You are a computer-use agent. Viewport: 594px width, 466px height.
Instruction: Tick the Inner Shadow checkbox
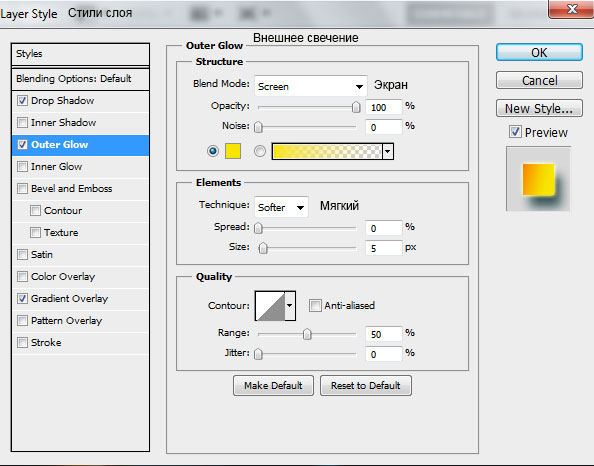pyautogui.click(x=22, y=123)
